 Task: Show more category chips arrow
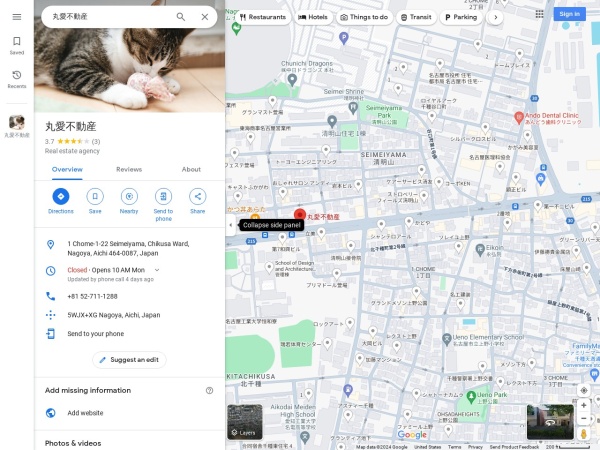click(x=496, y=17)
